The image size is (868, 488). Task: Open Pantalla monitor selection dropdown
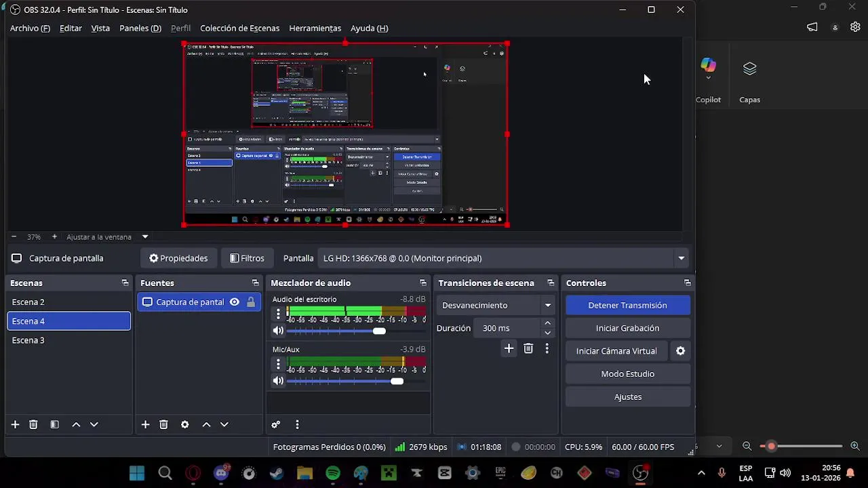click(502, 258)
